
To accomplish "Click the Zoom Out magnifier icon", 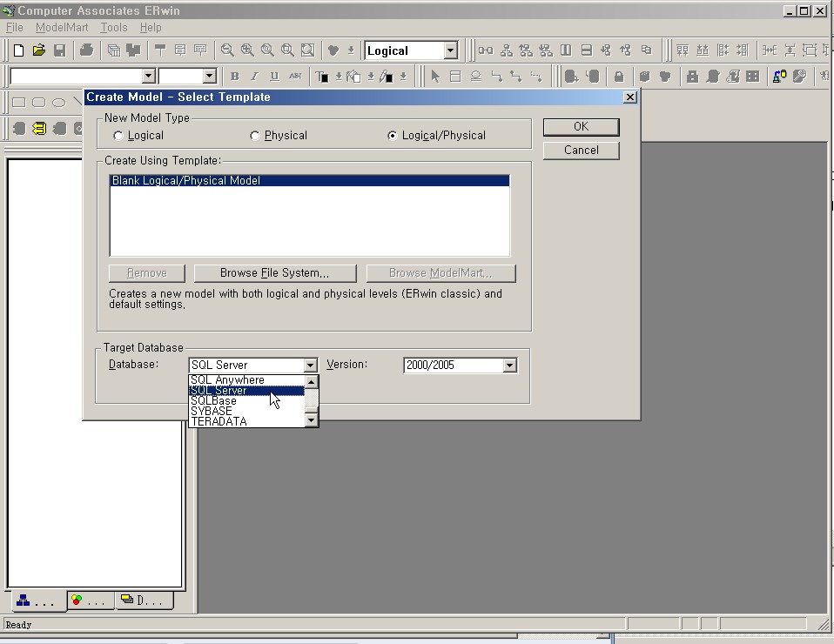I will pos(227,50).
